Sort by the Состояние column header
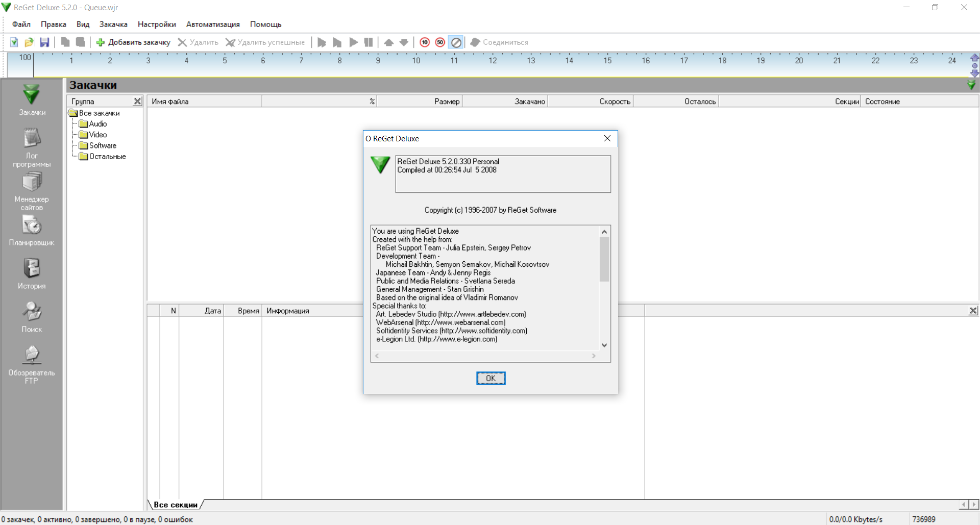The height and width of the screenshot is (525, 980). coord(920,102)
